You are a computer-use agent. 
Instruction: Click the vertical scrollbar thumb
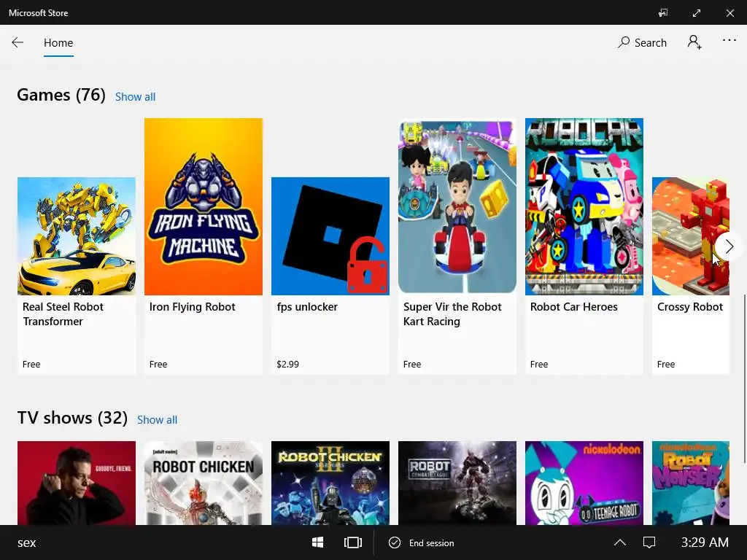[745, 378]
